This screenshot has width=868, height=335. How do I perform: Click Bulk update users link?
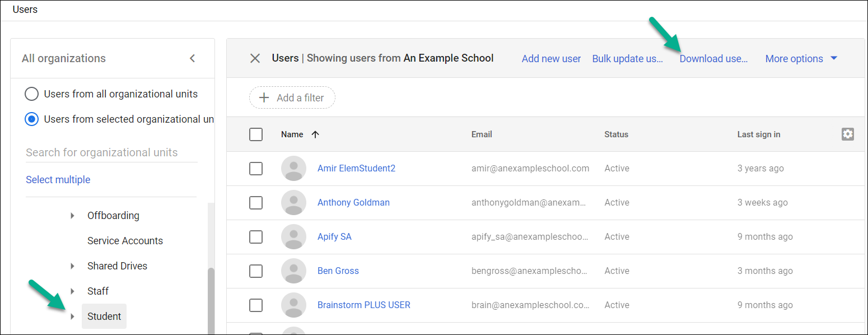[x=628, y=58]
